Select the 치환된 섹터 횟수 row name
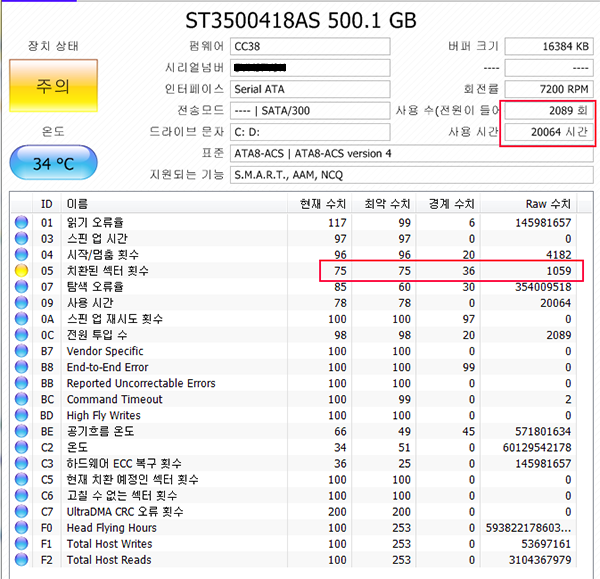 108,271
